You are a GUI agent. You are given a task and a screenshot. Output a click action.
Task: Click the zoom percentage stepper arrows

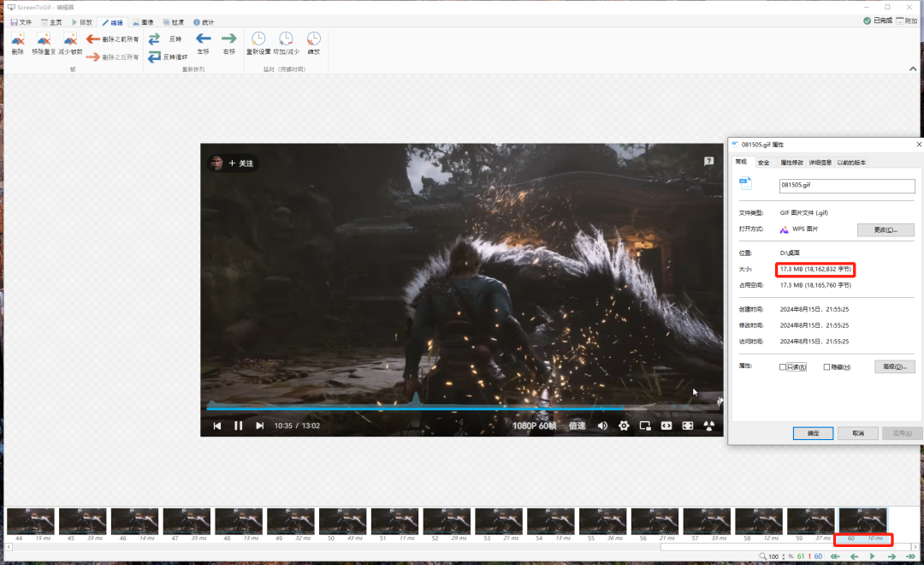pos(783,556)
